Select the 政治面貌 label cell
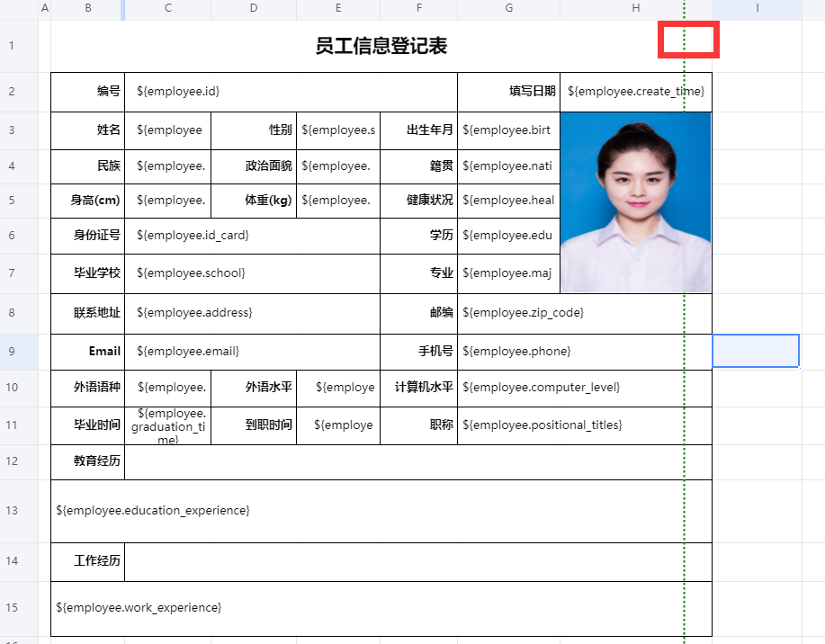This screenshot has height=644, width=825. 254,166
